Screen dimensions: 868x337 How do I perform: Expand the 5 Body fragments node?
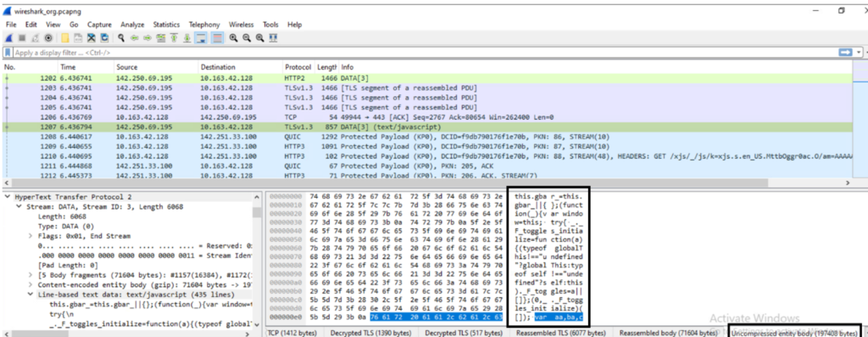click(x=31, y=276)
